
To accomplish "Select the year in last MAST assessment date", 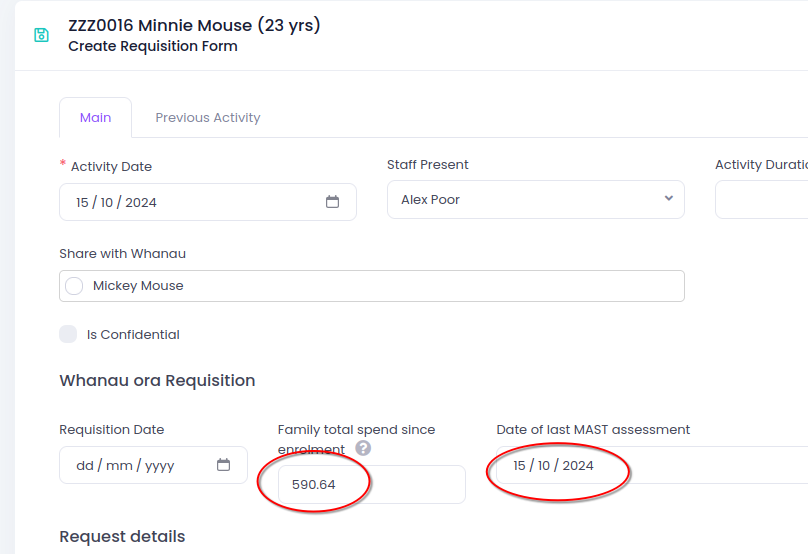I will (578, 465).
